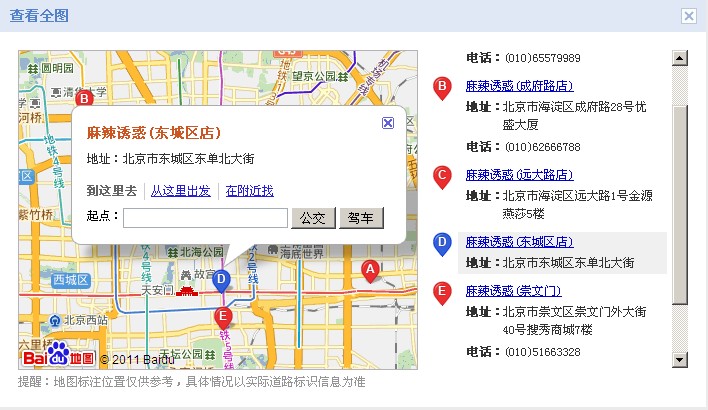The image size is (708, 410).
Task: Click the 驾车 route button
Action: [x=361, y=218]
